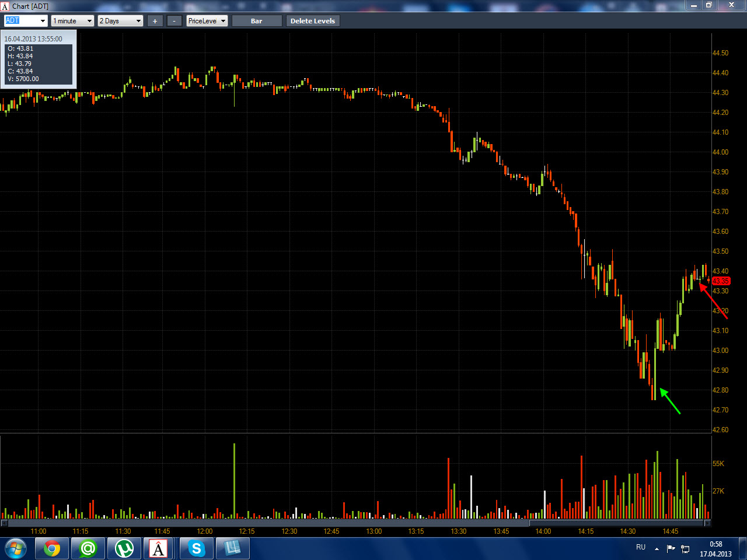Screen dimensions: 747x560
Task: Click the minus zoom-out button
Action: [174, 21]
